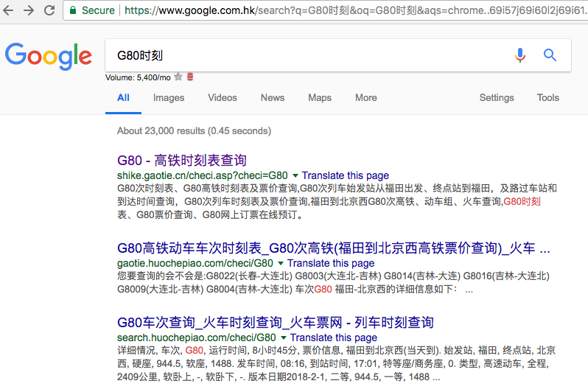Translate the gaotie.huochepiao.com result page

pyautogui.click(x=331, y=263)
